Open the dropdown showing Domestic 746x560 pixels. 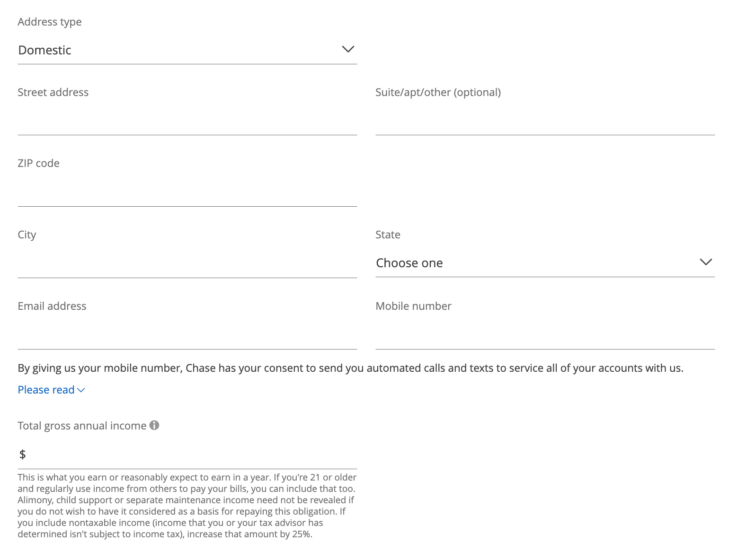pos(187,50)
